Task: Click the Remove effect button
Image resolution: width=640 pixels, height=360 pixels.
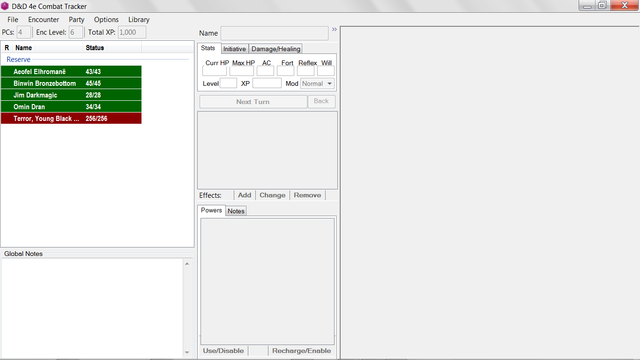Action: pyautogui.click(x=307, y=195)
